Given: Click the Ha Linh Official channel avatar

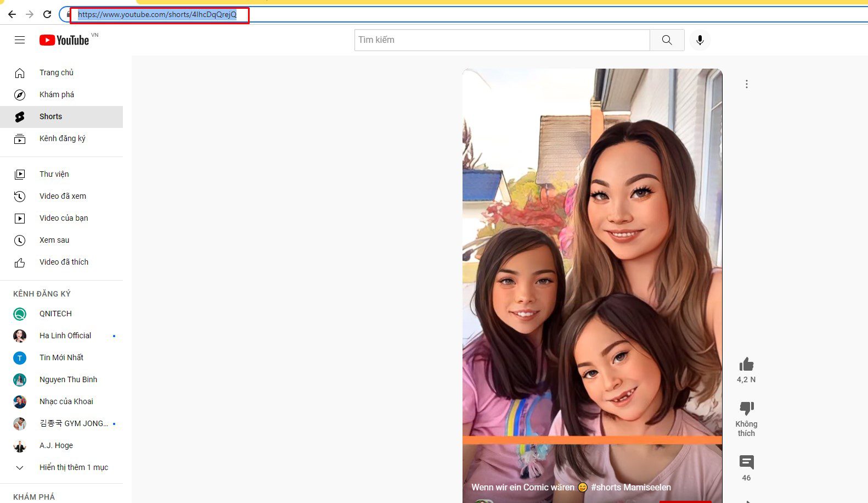Looking at the screenshot, I should pos(20,336).
